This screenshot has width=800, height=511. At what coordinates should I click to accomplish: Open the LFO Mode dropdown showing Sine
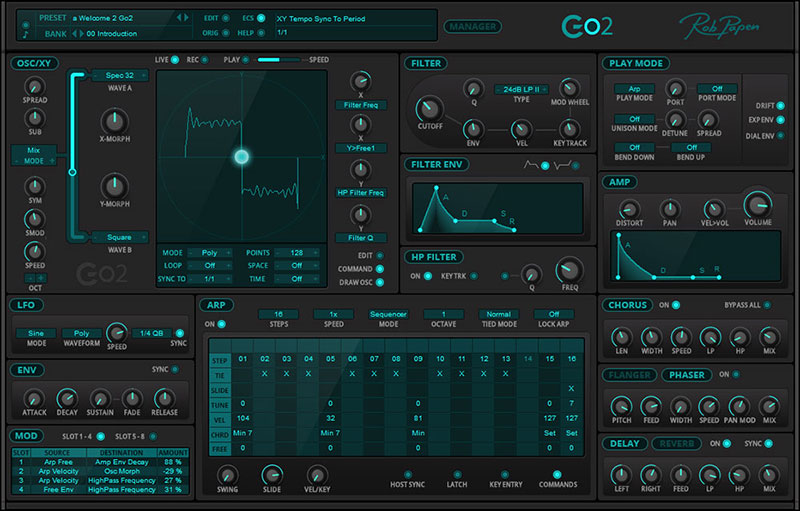pyautogui.click(x=36, y=332)
